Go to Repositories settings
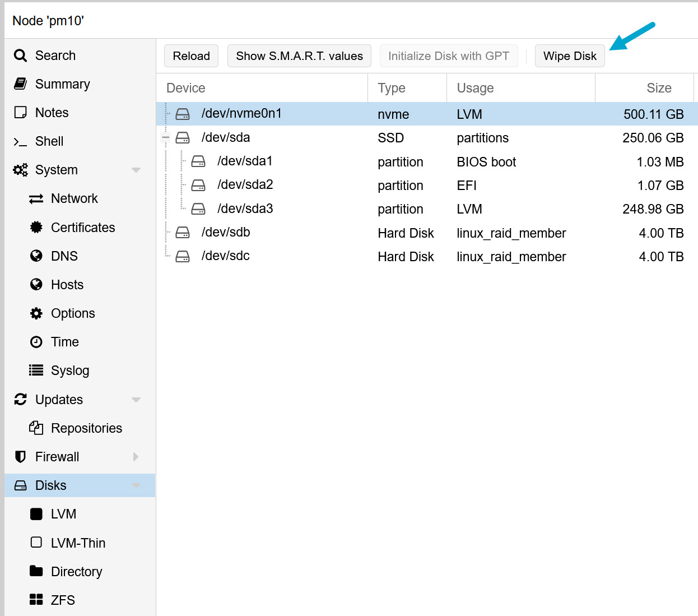This screenshot has width=698, height=616. [86, 428]
